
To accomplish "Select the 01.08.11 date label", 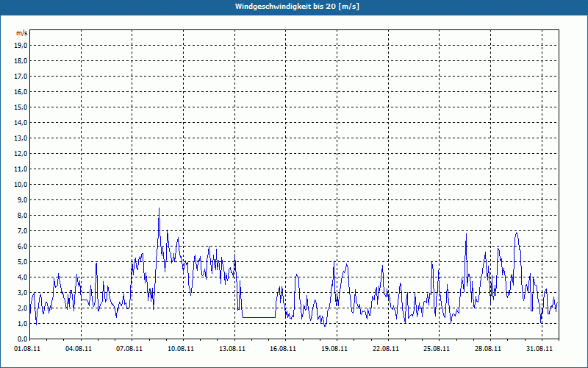I will 27,348.
